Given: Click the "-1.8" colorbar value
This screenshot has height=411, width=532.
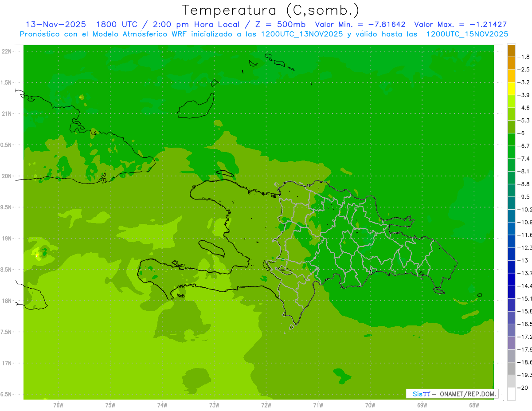Looking at the screenshot, I should (524, 57).
